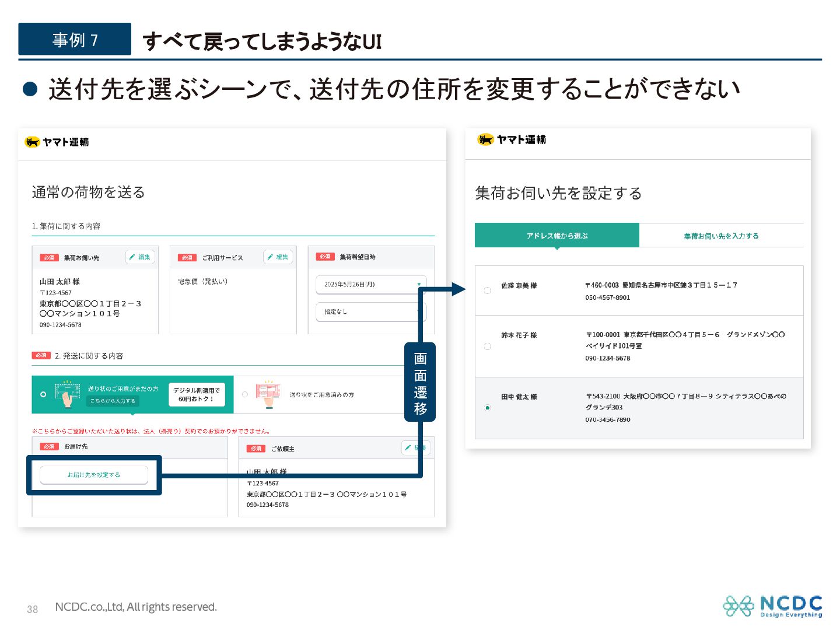Switch to the 集荷お伺い先を入力する tab
The image size is (840, 630).
[722, 236]
